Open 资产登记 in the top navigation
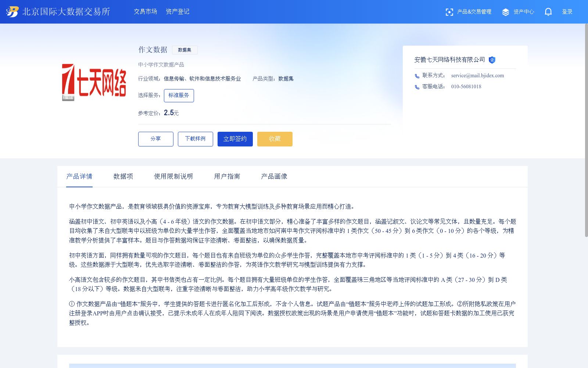 coord(178,12)
